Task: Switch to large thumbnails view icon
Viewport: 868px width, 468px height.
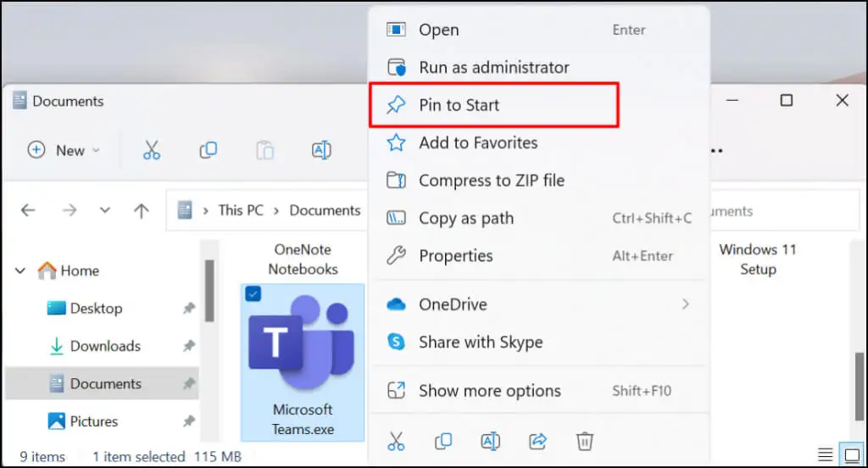Action: coord(851,455)
